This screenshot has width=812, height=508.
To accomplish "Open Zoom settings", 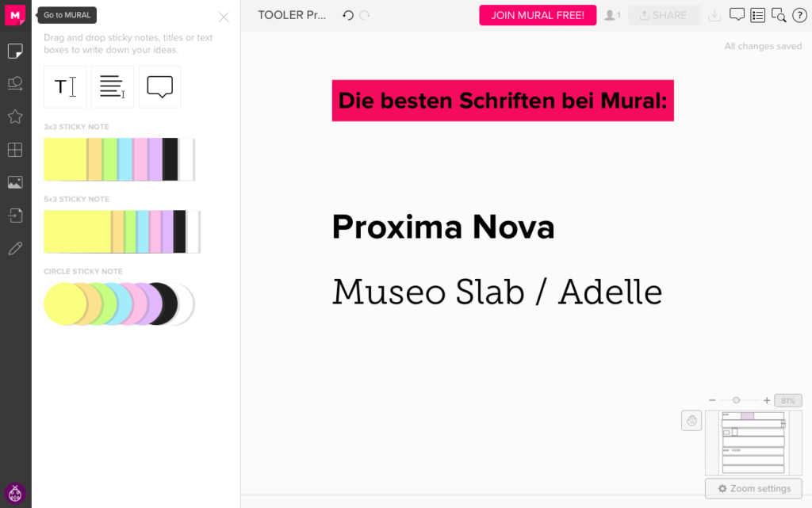I will pos(753,488).
